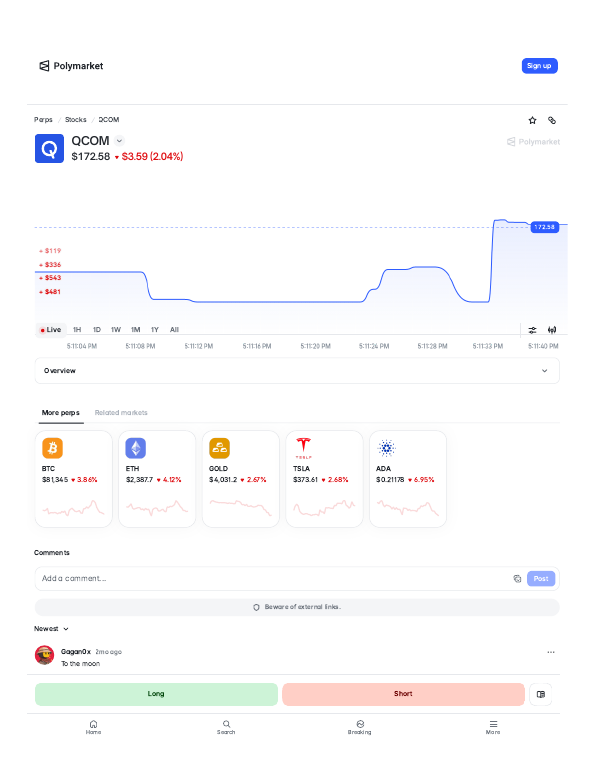The width and height of the screenshot is (595, 770).
Task: Open the Perps breadcrumb link
Action: [x=43, y=120]
